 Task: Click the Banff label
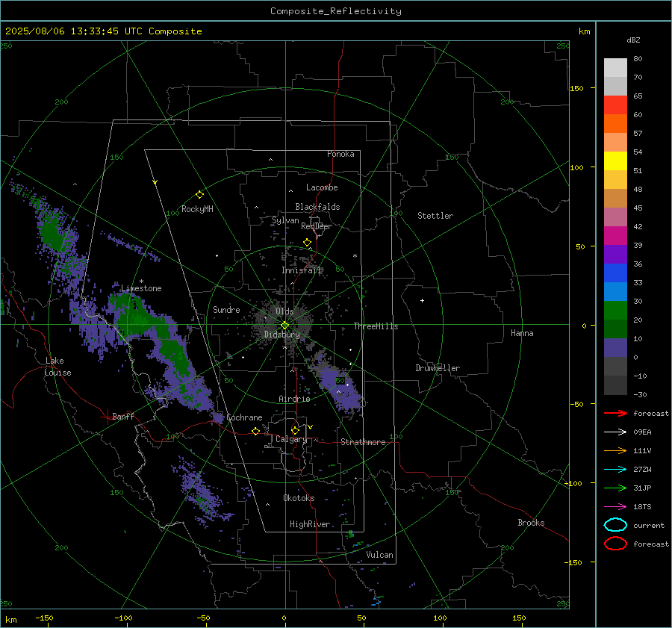point(123,416)
